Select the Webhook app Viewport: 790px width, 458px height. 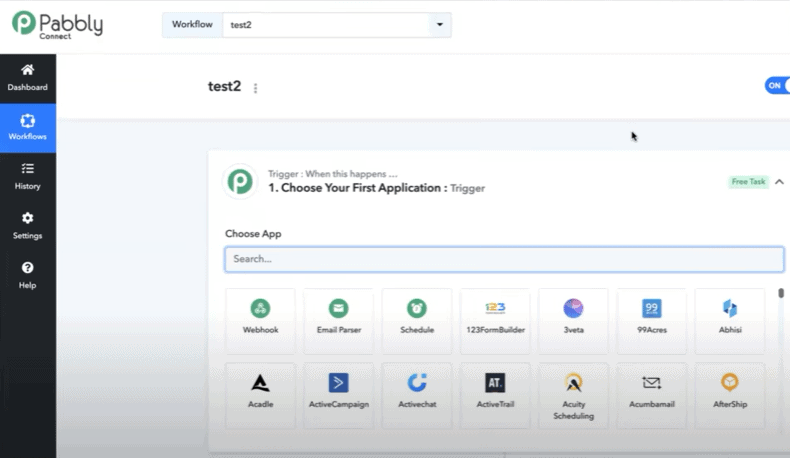260,321
